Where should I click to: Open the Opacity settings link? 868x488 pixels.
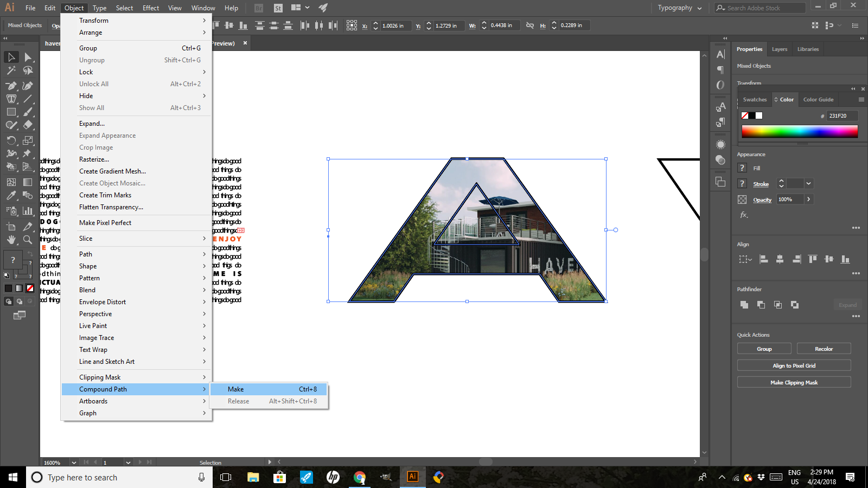[762, 200]
